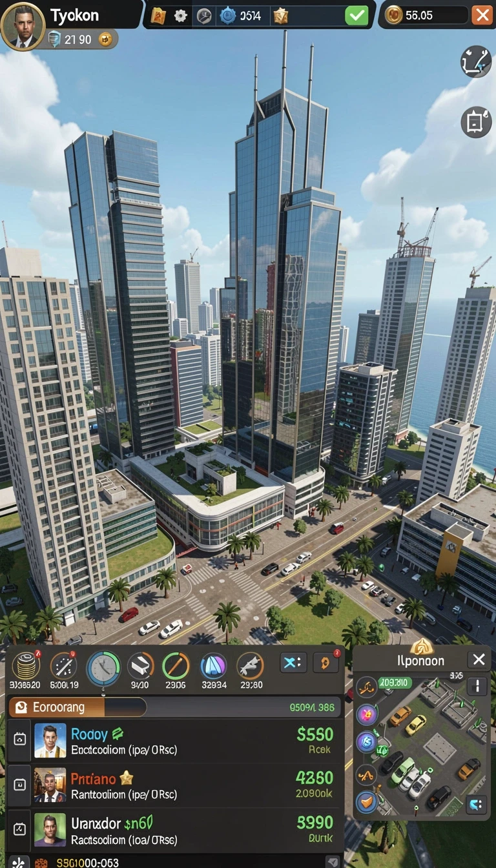Select the coin stack resource icon
This screenshot has width=496, height=868.
click(x=26, y=665)
